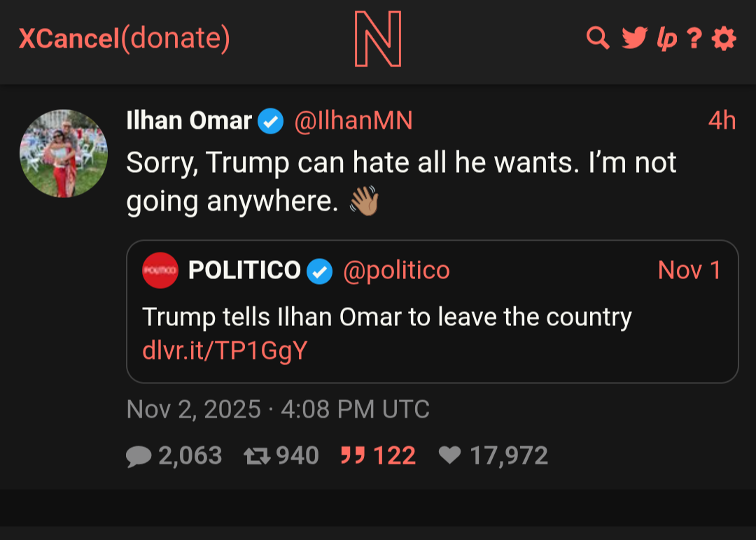
Task: Click the Nitter N logo
Action: click(x=378, y=39)
